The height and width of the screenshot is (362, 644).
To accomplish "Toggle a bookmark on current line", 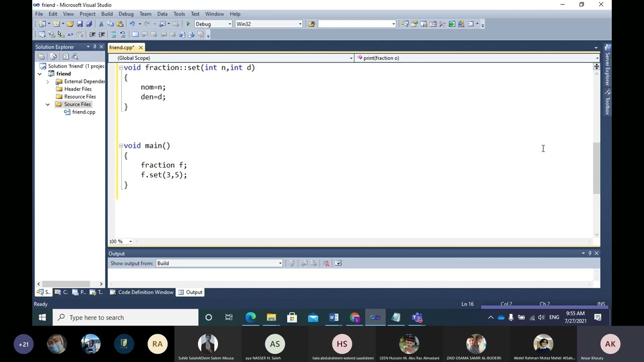I will pos(135,34).
